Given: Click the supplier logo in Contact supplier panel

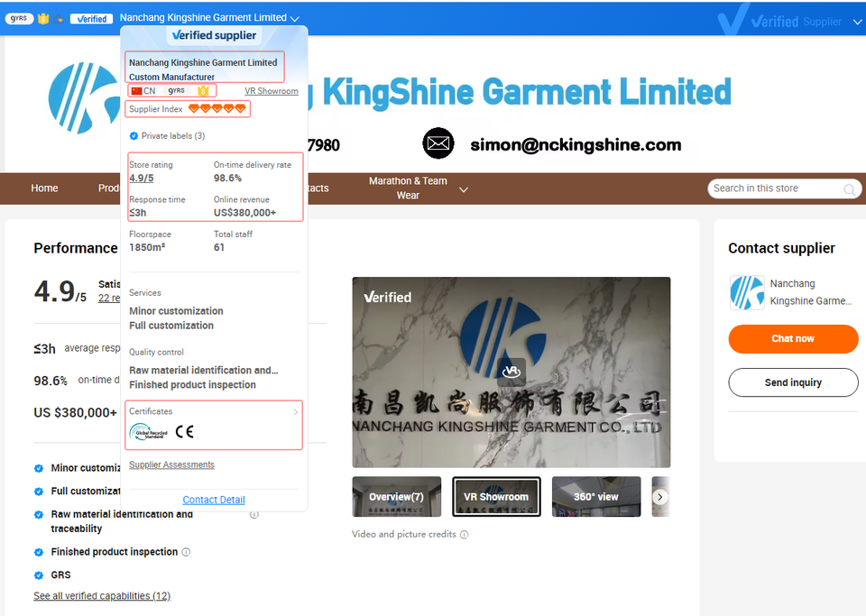Looking at the screenshot, I should pyautogui.click(x=747, y=292).
